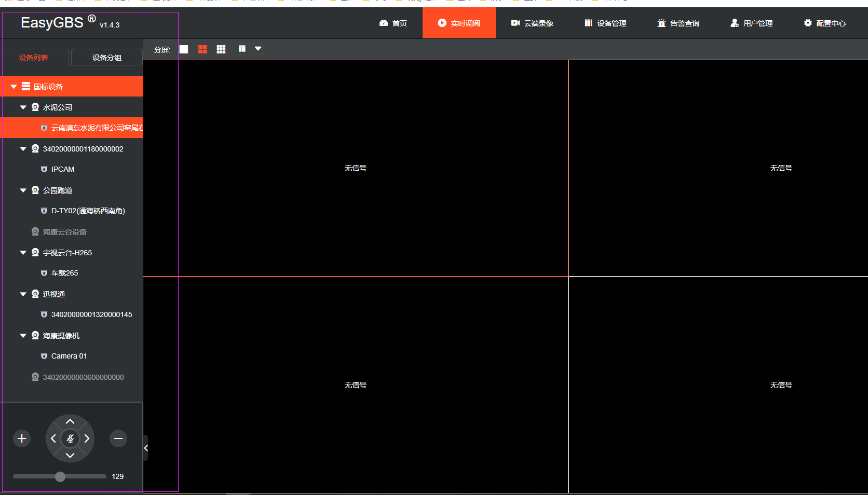The width and height of the screenshot is (868, 495).
Task: Select bottom-left video pane
Action: coord(356,385)
